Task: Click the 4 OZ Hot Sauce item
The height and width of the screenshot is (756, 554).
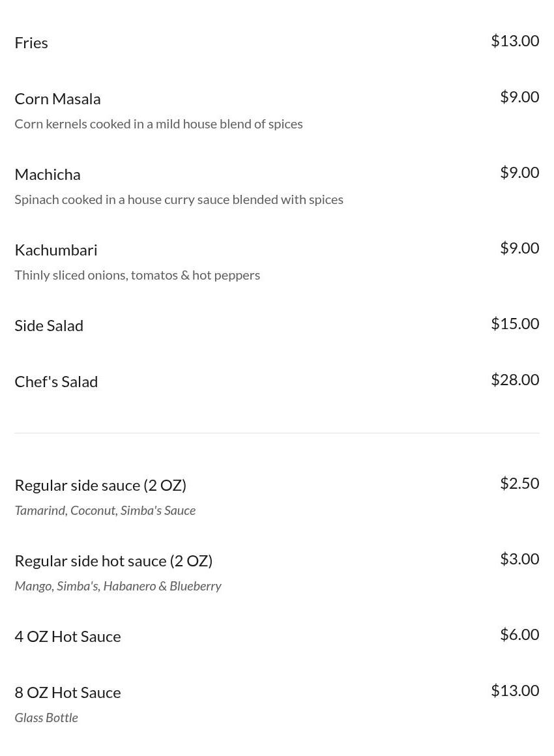Action: 68,636
